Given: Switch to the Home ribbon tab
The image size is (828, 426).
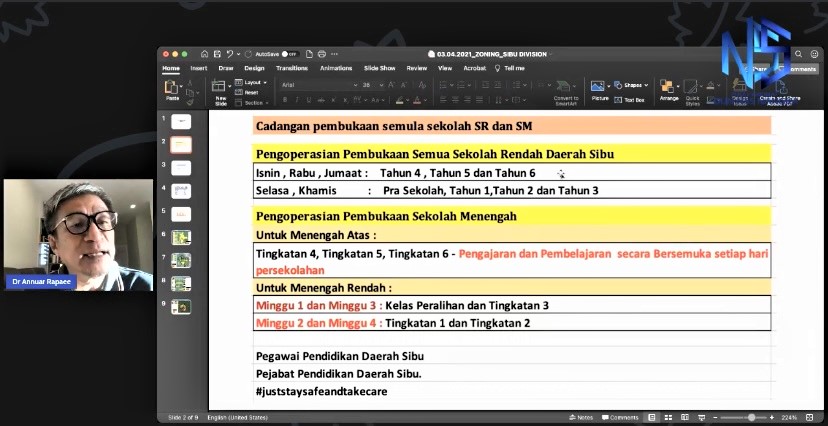Looking at the screenshot, I should click(171, 68).
